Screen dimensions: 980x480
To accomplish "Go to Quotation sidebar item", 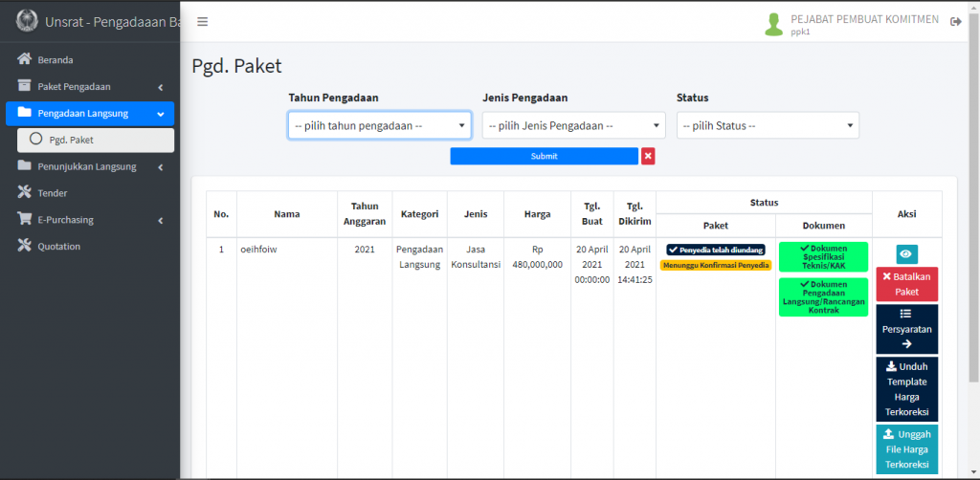I will 58,247.
